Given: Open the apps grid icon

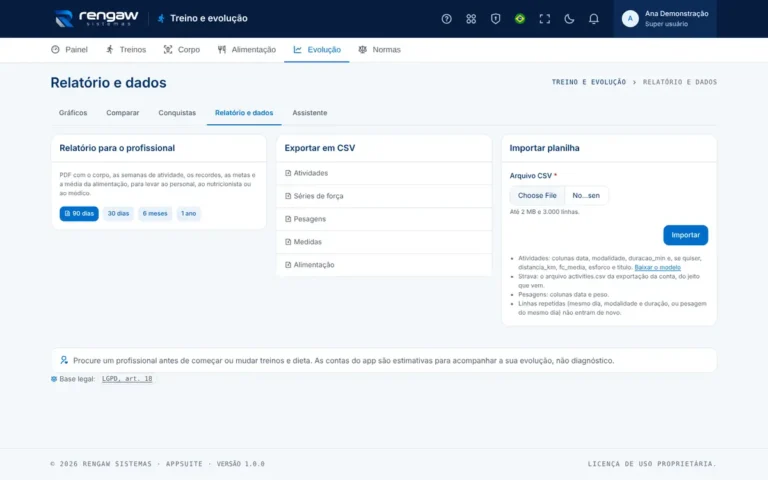Looking at the screenshot, I should [471, 19].
